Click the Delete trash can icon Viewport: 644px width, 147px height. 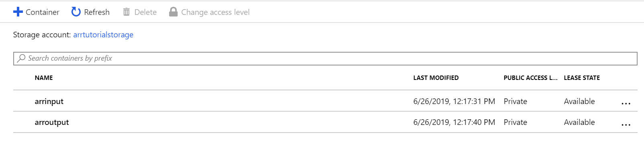pos(126,12)
